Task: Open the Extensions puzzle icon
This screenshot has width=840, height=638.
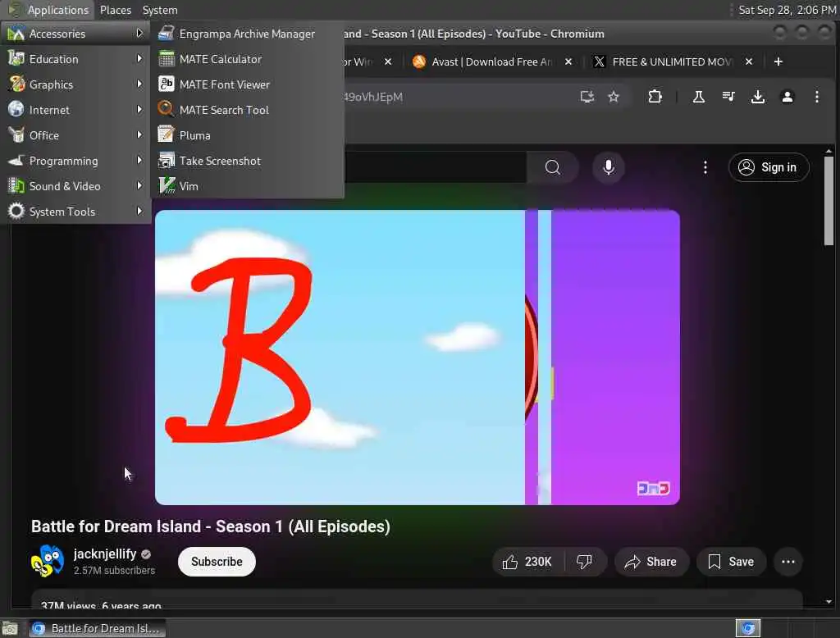Action: click(x=655, y=97)
